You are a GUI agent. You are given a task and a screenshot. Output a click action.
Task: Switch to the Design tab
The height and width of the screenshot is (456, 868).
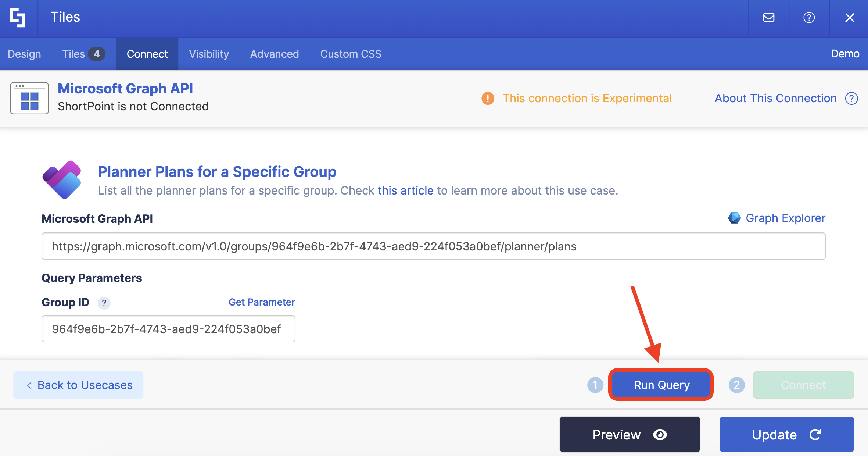click(24, 54)
